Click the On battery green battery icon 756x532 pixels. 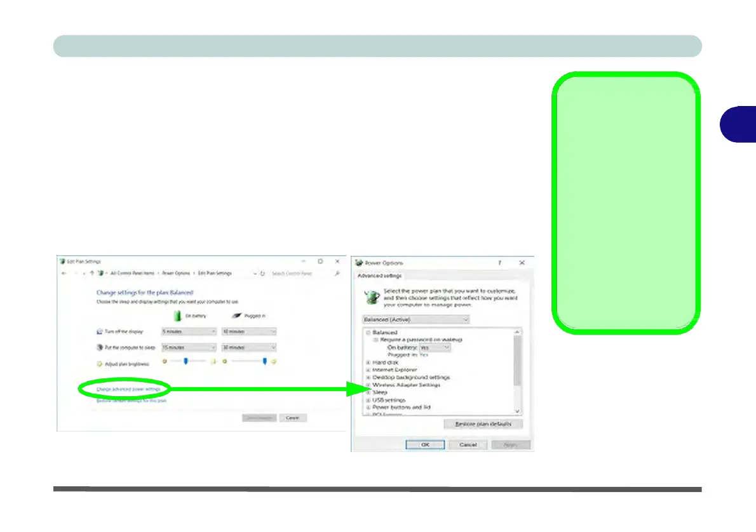pos(177,316)
